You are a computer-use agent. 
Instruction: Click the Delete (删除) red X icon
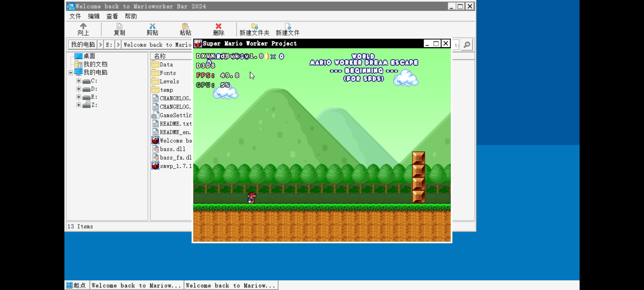pos(218,26)
